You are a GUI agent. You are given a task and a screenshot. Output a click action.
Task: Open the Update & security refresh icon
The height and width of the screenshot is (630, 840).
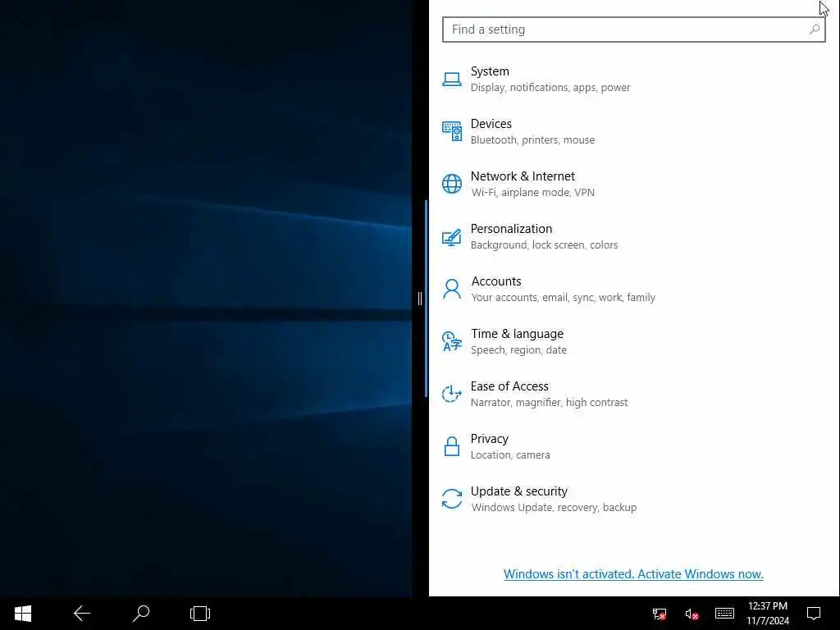pos(452,499)
